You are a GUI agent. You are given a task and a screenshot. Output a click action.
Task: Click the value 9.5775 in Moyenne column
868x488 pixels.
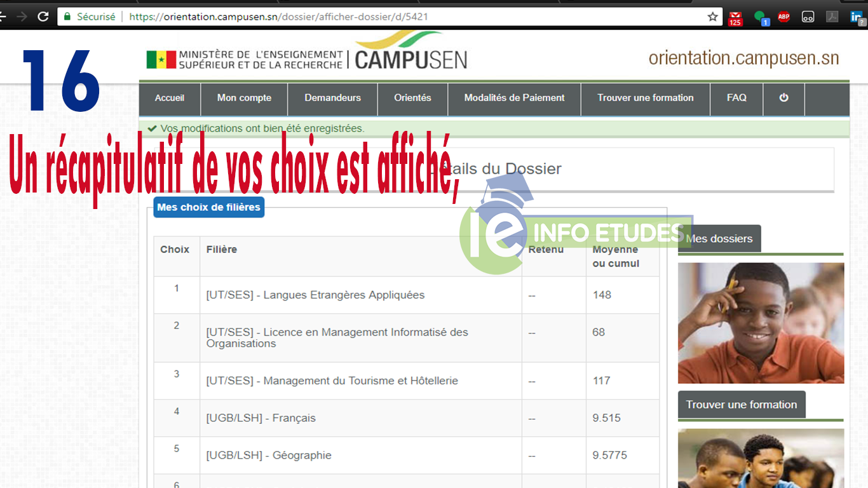click(609, 456)
